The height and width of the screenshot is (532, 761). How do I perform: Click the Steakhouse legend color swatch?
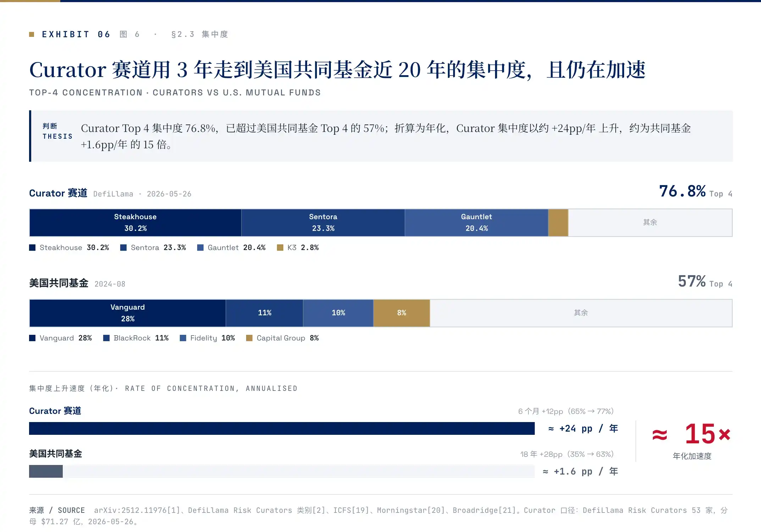[32, 248]
